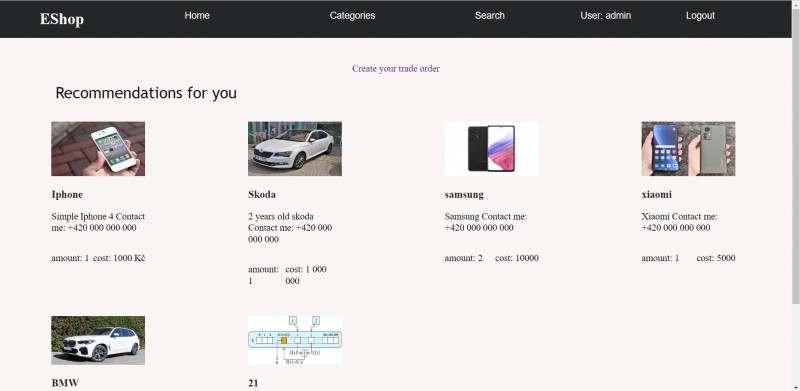The image size is (800, 391).
Task: Select the xiaomi product title
Action: (657, 194)
